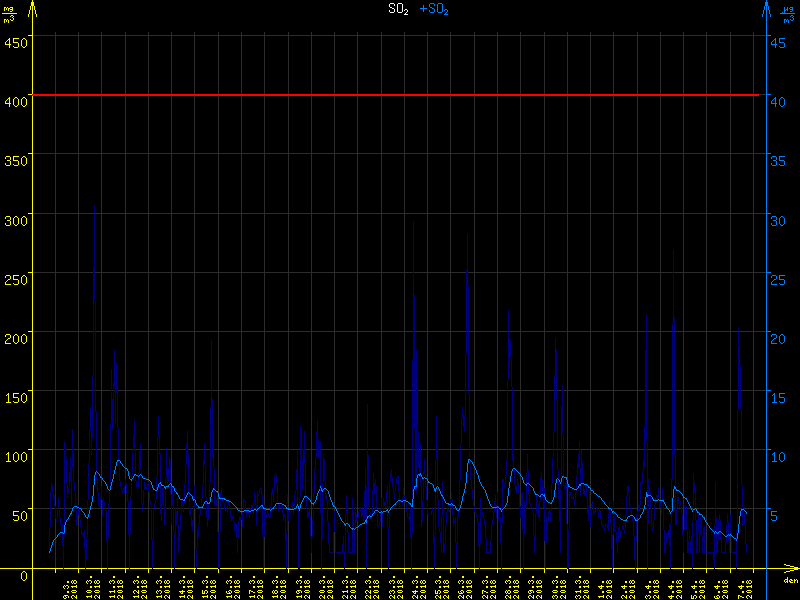Select the blue +SO2 legend label
This screenshot has height=600, width=800.
tap(434, 9)
